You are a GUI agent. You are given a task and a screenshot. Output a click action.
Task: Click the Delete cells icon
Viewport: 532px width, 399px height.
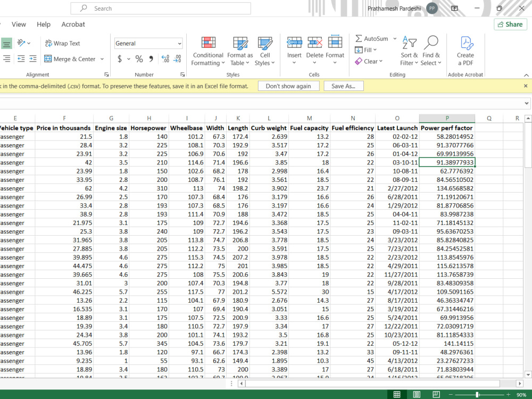click(x=314, y=43)
